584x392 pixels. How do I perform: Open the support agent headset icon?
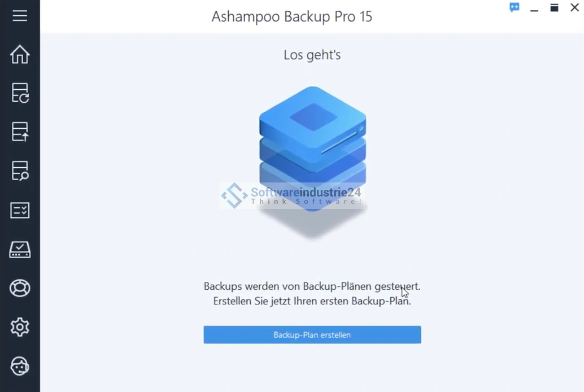point(20,366)
